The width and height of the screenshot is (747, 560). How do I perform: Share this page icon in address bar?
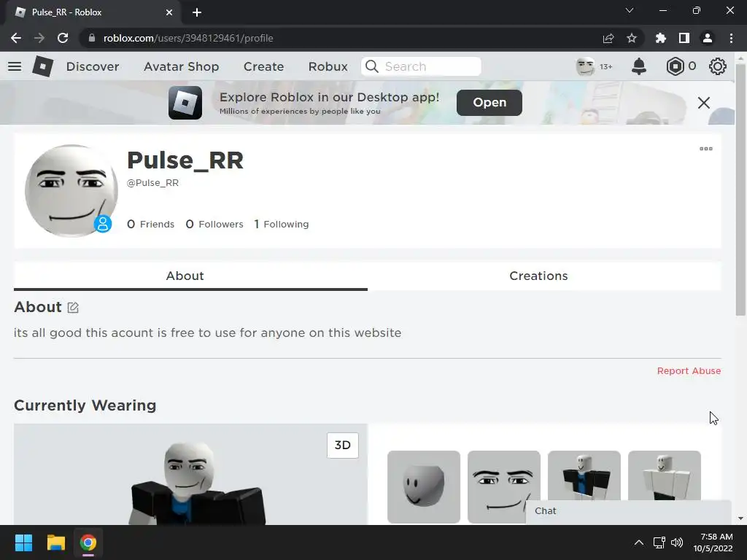tap(608, 38)
